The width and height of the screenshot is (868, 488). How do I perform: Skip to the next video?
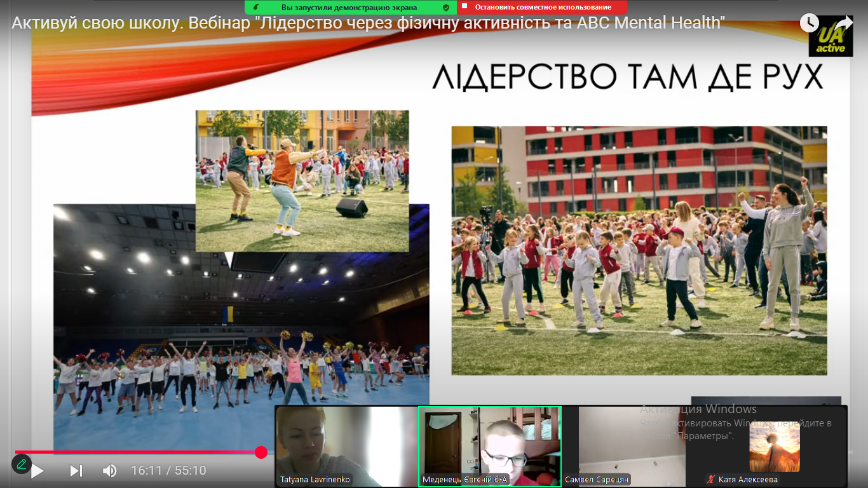coord(76,471)
